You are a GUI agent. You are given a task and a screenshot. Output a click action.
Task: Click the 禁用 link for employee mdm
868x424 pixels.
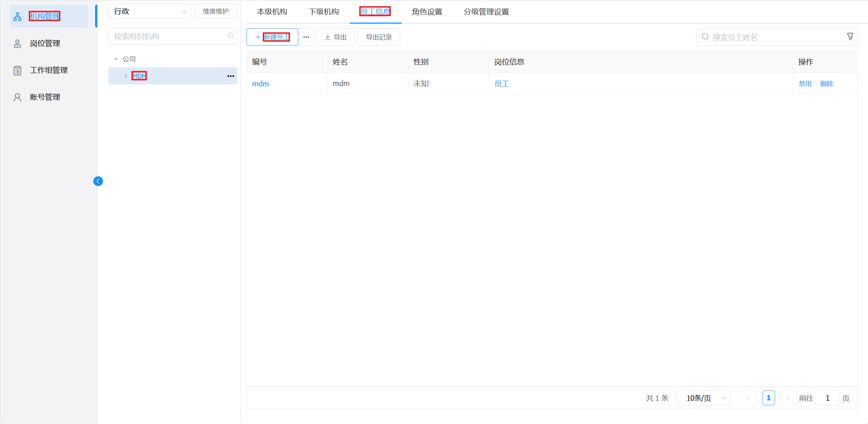[x=805, y=84]
